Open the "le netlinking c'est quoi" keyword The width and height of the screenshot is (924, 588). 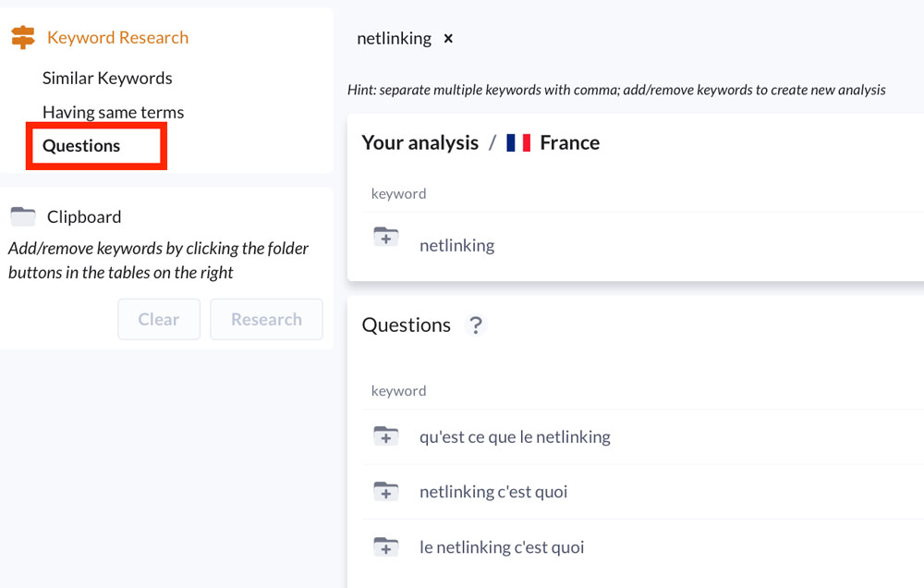coord(502,547)
